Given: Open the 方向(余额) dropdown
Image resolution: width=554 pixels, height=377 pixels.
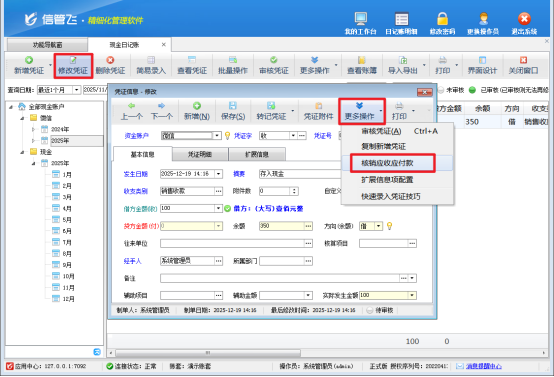Looking at the screenshot, I should [378, 226].
